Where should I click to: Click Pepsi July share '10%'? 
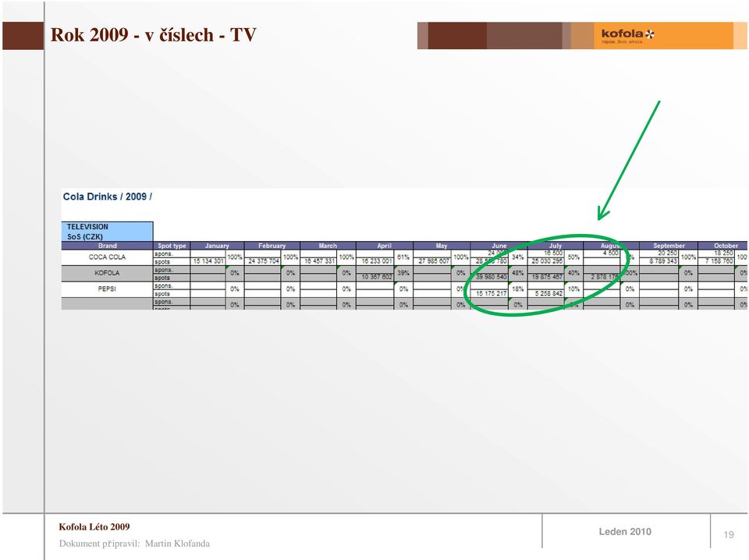[x=573, y=289]
